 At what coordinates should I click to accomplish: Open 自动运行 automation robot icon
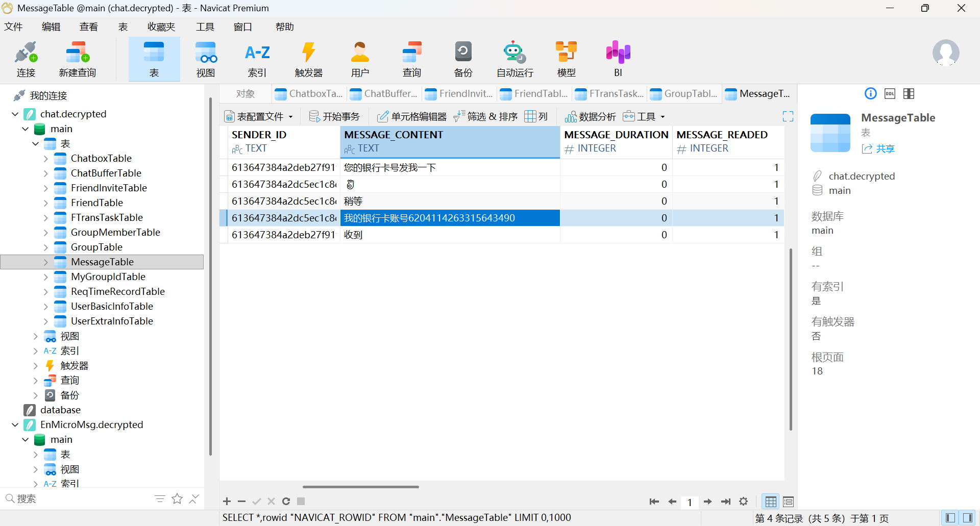point(514,59)
